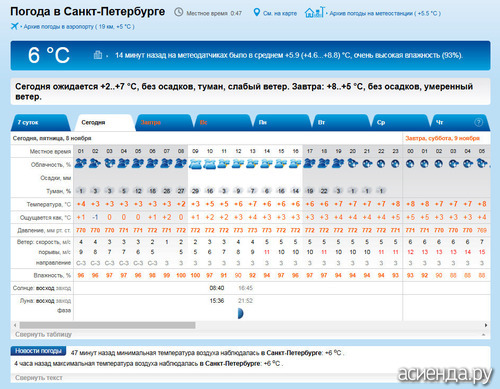Click the scrollbar right arrow
This screenshot has width=500, height=389.
[x=486, y=325]
